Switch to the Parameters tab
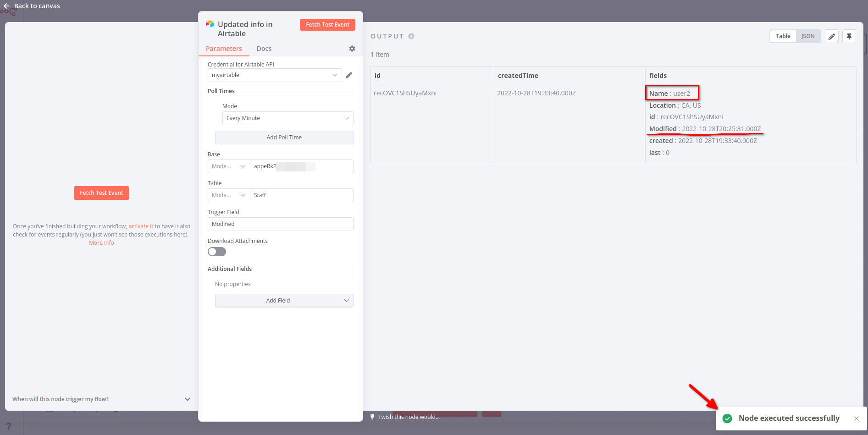 (224, 49)
